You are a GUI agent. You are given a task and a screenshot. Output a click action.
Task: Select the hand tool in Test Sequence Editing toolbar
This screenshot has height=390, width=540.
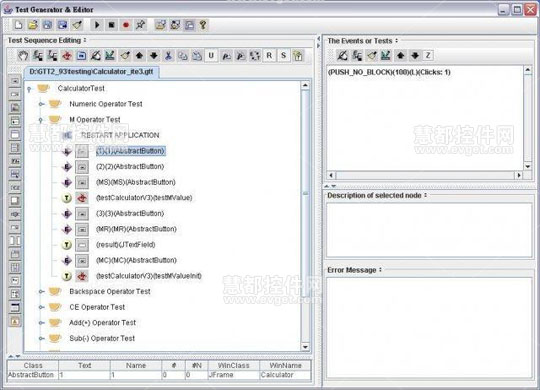pyautogui.click(x=23, y=55)
